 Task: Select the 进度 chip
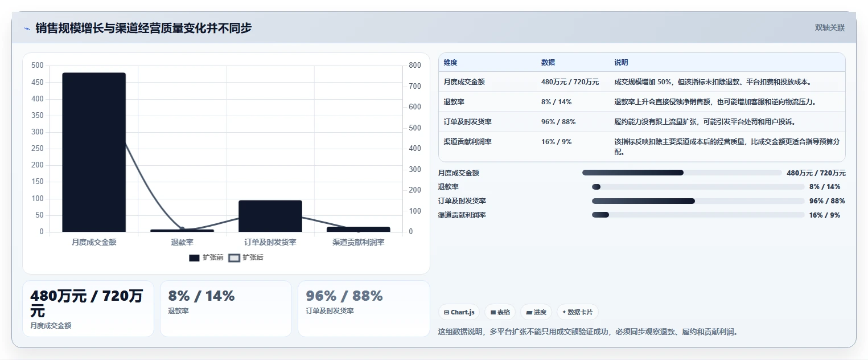click(x=536, y=312)
